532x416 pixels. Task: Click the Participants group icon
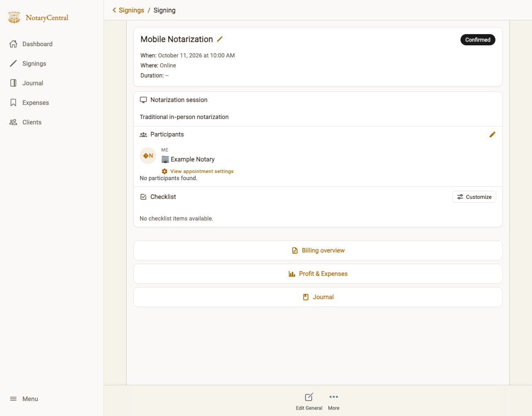[x=143, y=135]
